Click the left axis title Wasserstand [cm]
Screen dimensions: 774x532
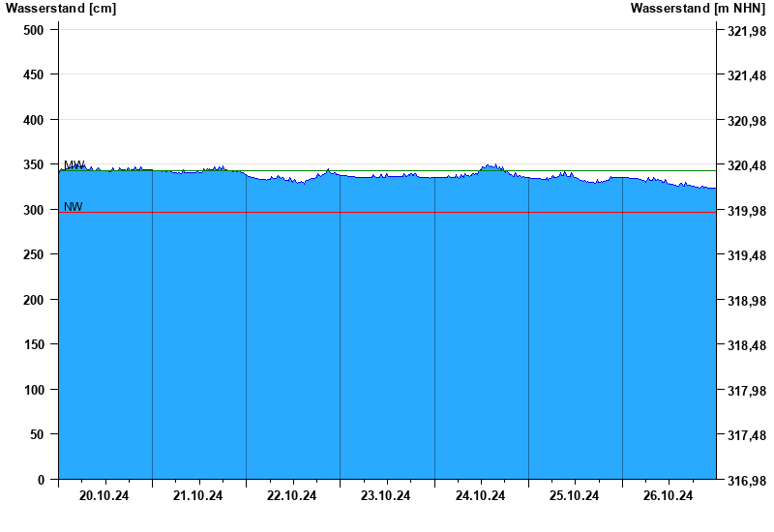pyautogui.click(x=60, y=9)
